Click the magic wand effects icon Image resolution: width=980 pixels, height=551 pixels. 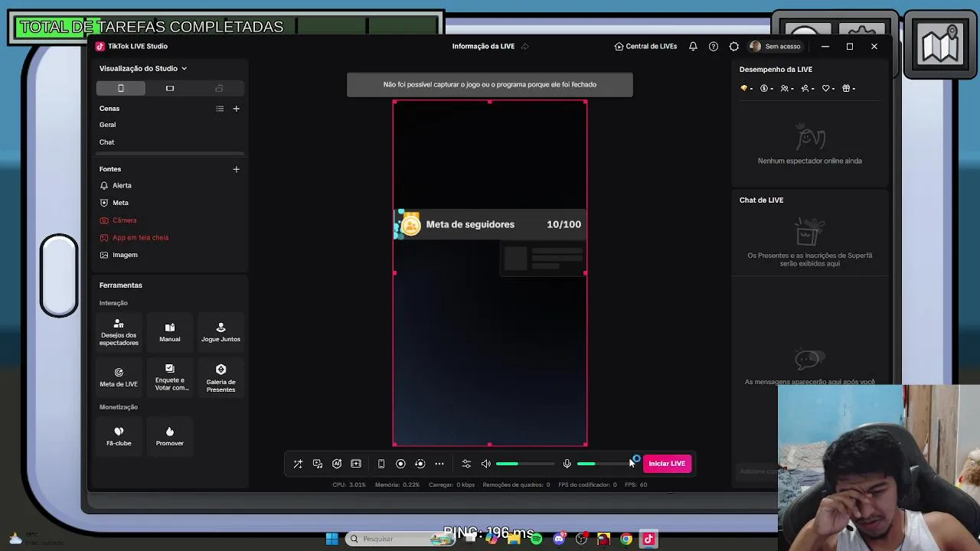298,464
